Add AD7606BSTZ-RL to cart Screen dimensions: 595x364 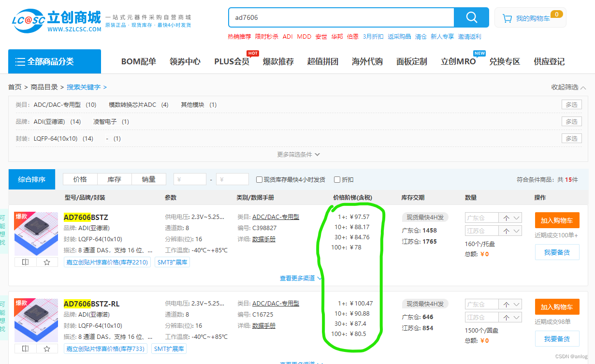pyautogui.click(x=557, y=307)
